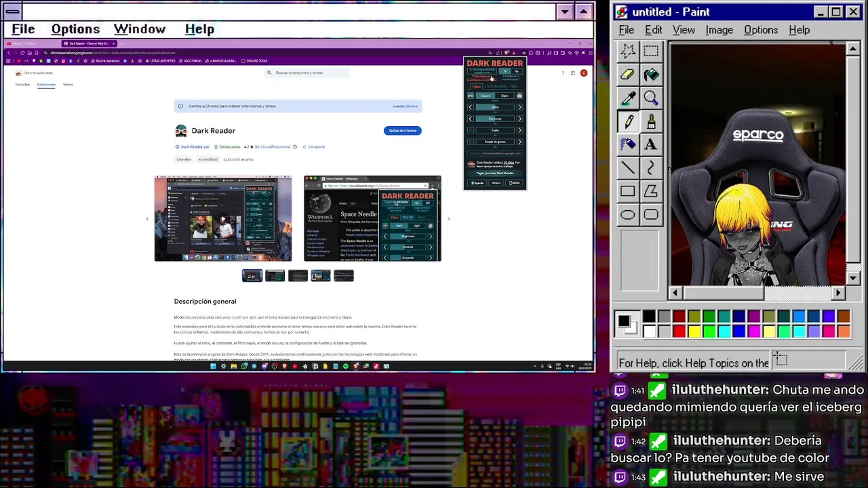Viewport: 868px width, 488px height.
Task: Open the DISCORD TOOLS bookmark
Action: (255, 61)
